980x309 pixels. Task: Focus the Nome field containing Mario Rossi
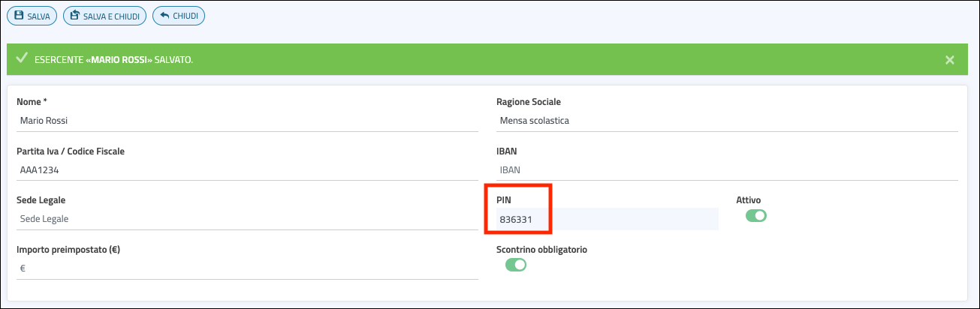[246, 120]
